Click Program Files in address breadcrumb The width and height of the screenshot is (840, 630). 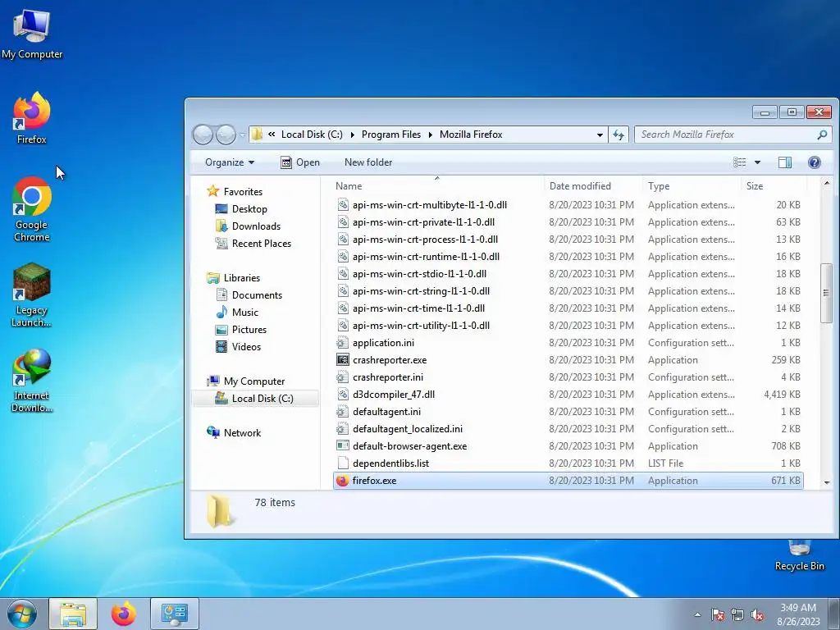pos(391,135)
